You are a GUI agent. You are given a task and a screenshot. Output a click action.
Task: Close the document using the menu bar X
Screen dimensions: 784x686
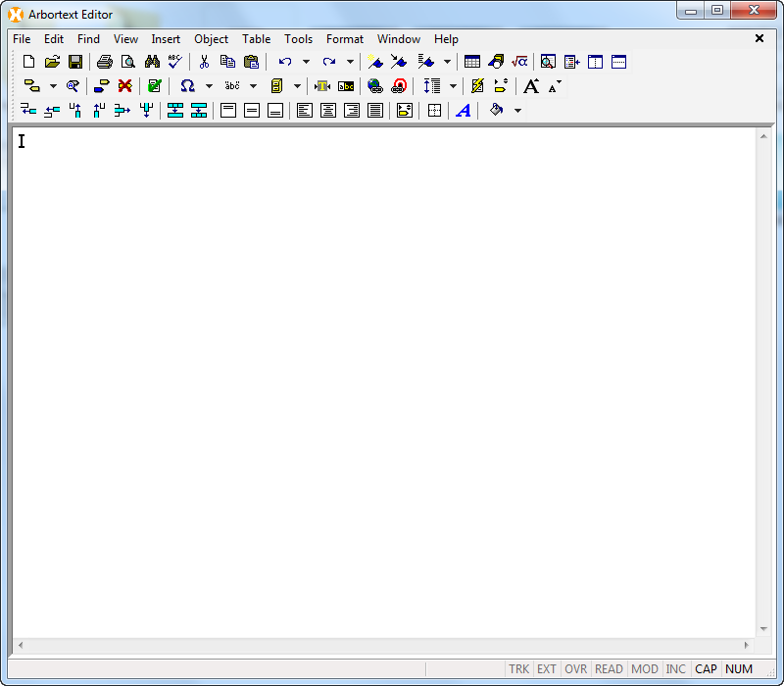[759, 38]
